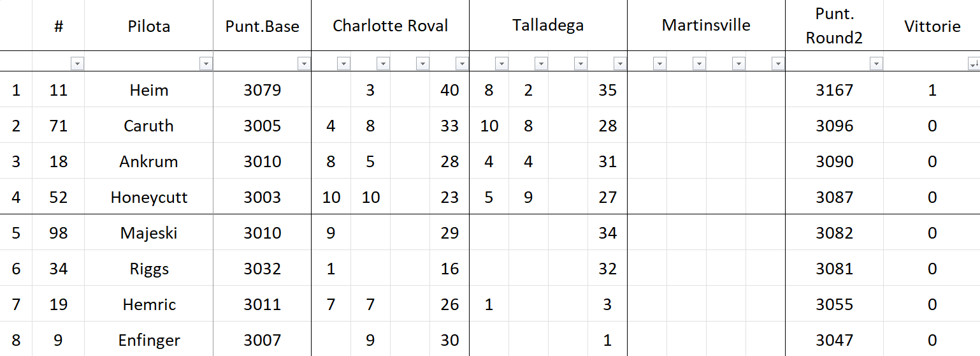
Task: Open first filter arrow under Talladega
Action: click(x=501, y=64)
